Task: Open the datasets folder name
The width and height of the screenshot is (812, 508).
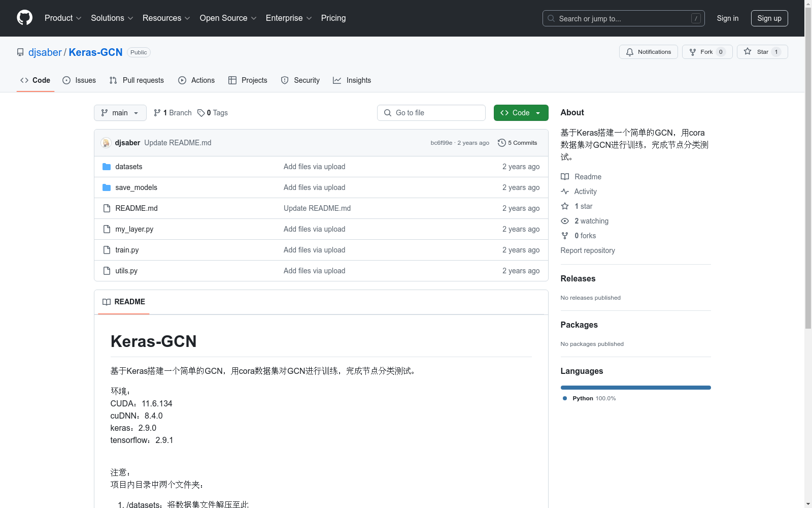Action: coord(129,167)
